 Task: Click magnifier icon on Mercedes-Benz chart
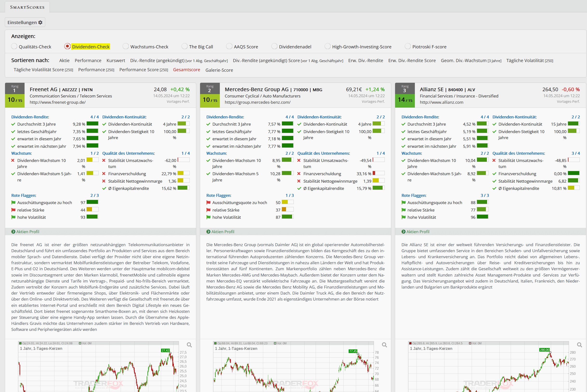coord(385,345)
